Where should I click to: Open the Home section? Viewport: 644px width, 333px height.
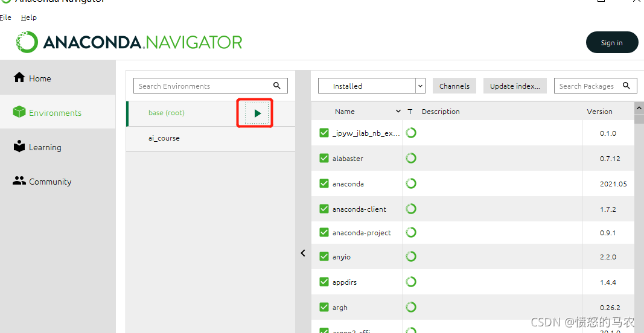point(57,78)
